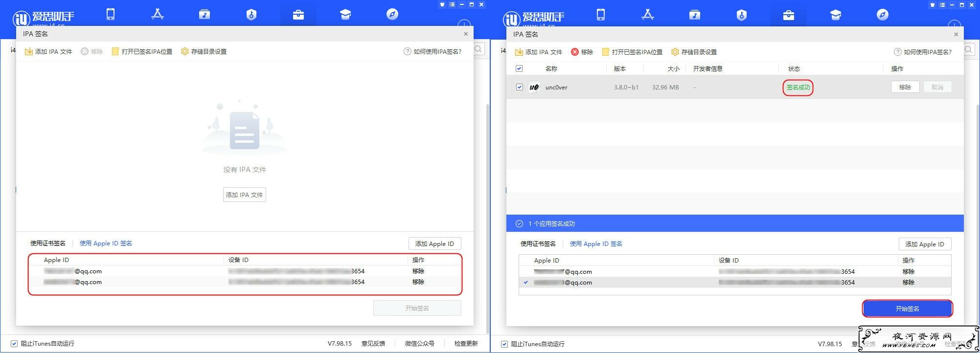
Task: Open the compass browser icon in left window
Action: point(392,14)
